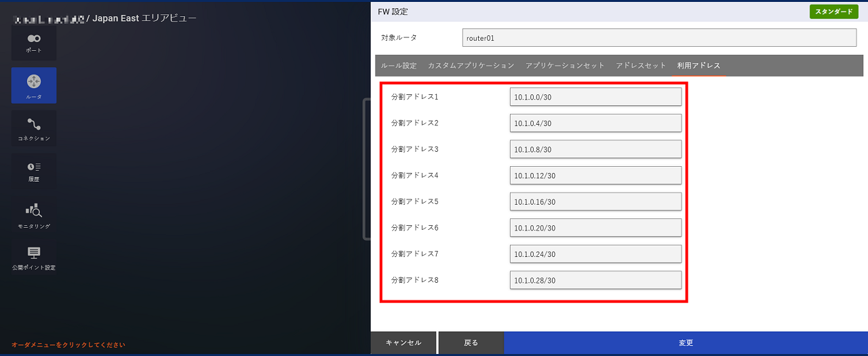Click the 分割アドレス6 label
Image resolution: width=868 pixels, height=356 pixels.
point(415,227)
